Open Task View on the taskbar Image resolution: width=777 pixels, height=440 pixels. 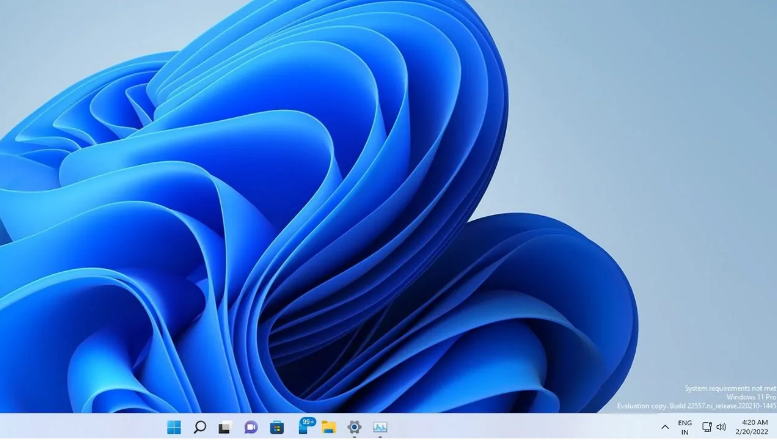[x=225, y=427]
